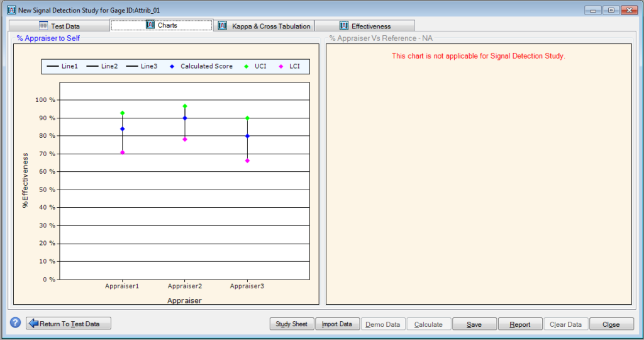Save the signal detection study
This screenshot has width=644, height=340.
474,324
